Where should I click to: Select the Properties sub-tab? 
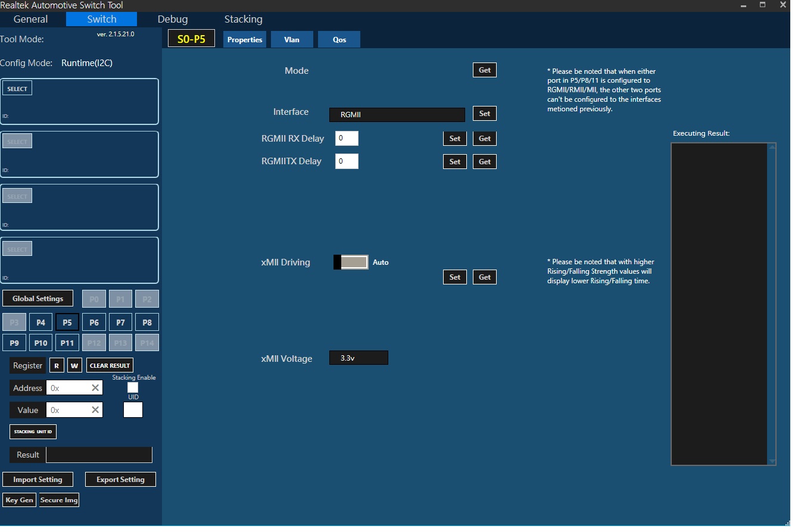pos(245,39)
